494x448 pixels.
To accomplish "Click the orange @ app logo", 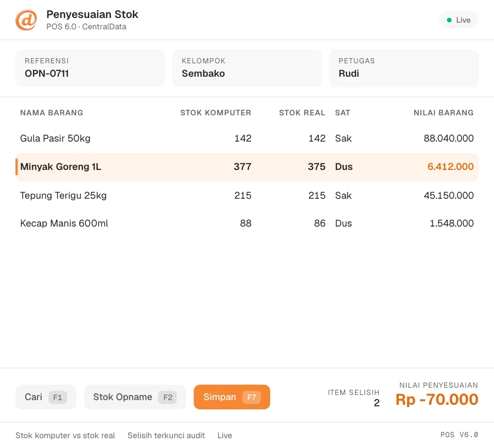I will pos(26,20).
